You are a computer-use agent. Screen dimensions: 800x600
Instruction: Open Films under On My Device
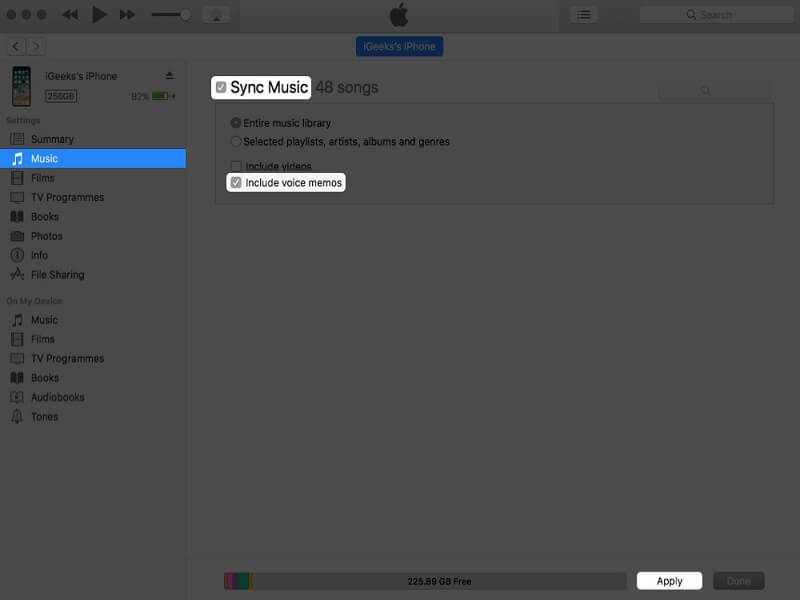coord(93,339)
